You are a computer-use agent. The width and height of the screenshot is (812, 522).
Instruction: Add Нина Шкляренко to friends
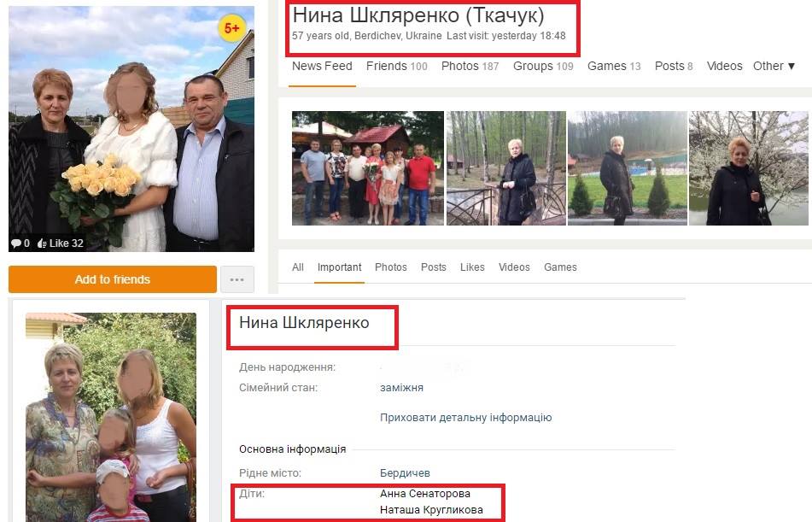point(113,279)
